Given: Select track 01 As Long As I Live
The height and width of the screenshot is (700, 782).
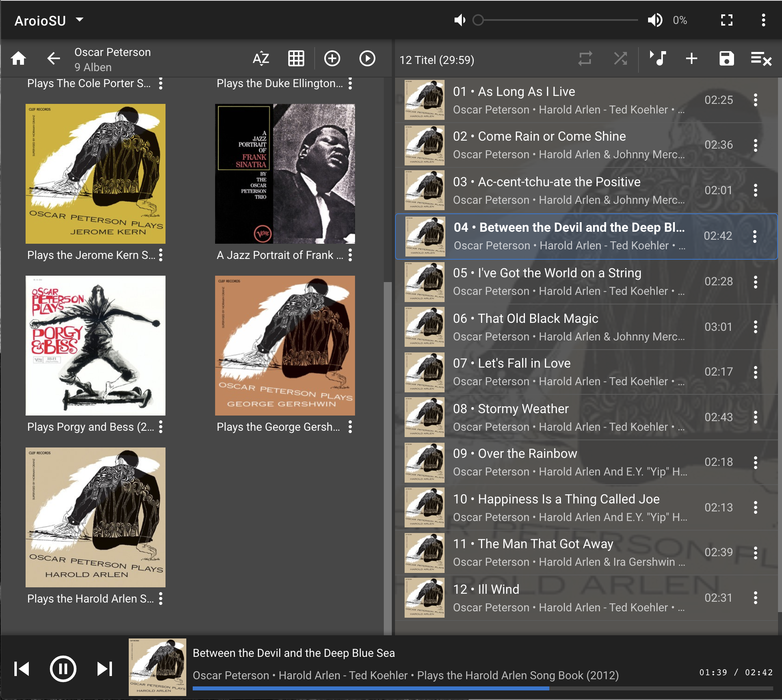Looking at the screenshot, I should tap(586, 100).
